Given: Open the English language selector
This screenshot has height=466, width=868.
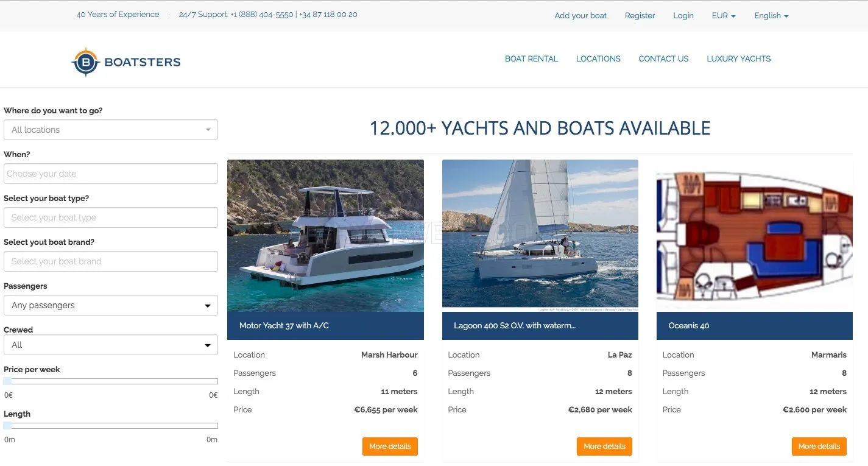Looking at the screenshot, I should 771,16.
